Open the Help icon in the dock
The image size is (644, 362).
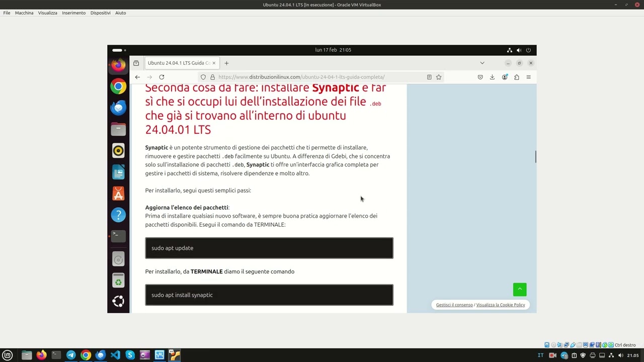(x=118, y=215)
